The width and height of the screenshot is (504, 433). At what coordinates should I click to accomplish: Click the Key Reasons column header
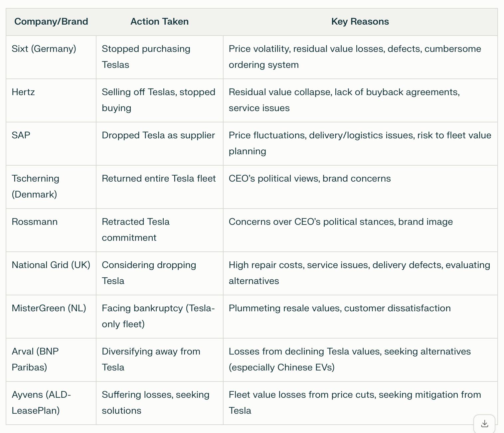[360, 22]
